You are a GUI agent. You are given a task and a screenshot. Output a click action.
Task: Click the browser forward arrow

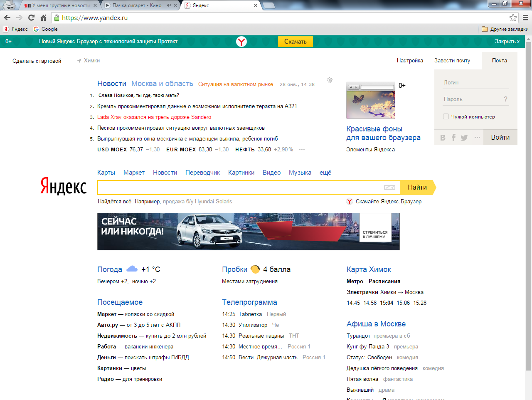pyautogui.click(x=19, y=17)
